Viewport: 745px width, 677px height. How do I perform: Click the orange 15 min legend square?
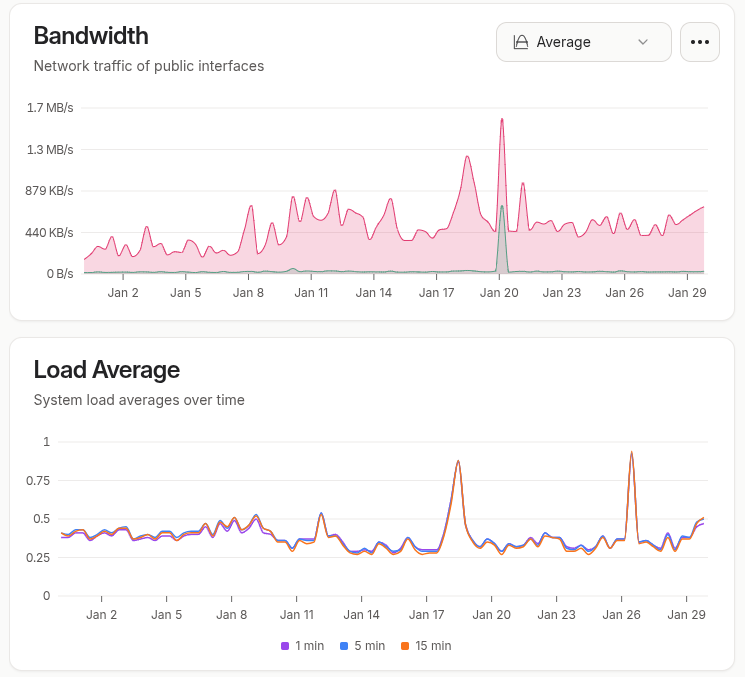pos(405,646)
